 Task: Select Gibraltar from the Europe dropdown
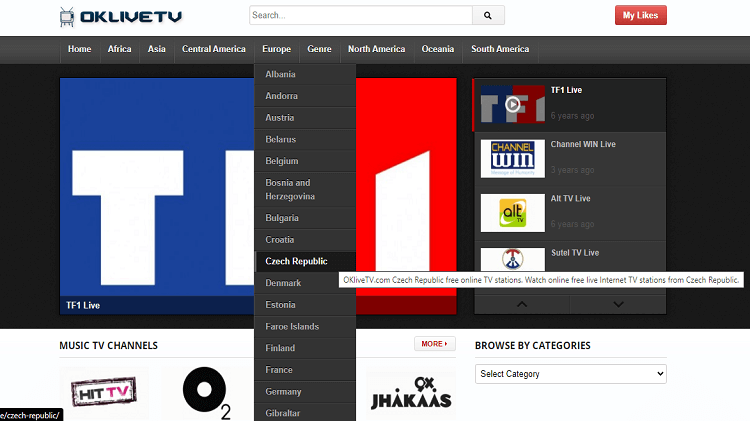click(305, 412)
